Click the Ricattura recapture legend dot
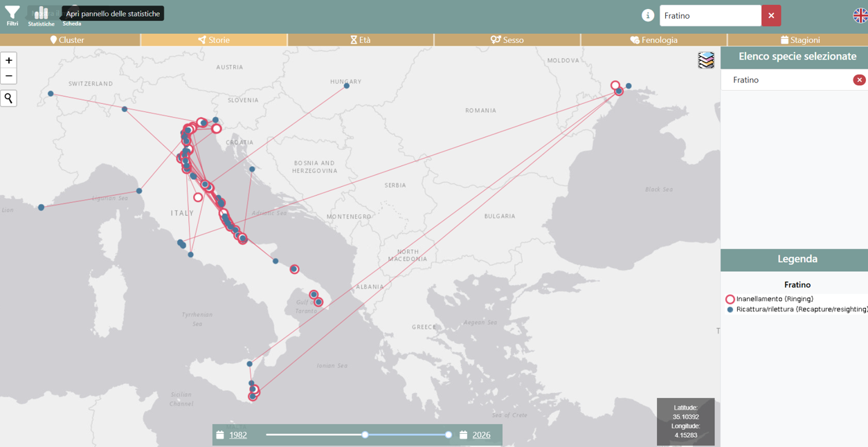Screen dimensions: 868x447 (730, 309)
